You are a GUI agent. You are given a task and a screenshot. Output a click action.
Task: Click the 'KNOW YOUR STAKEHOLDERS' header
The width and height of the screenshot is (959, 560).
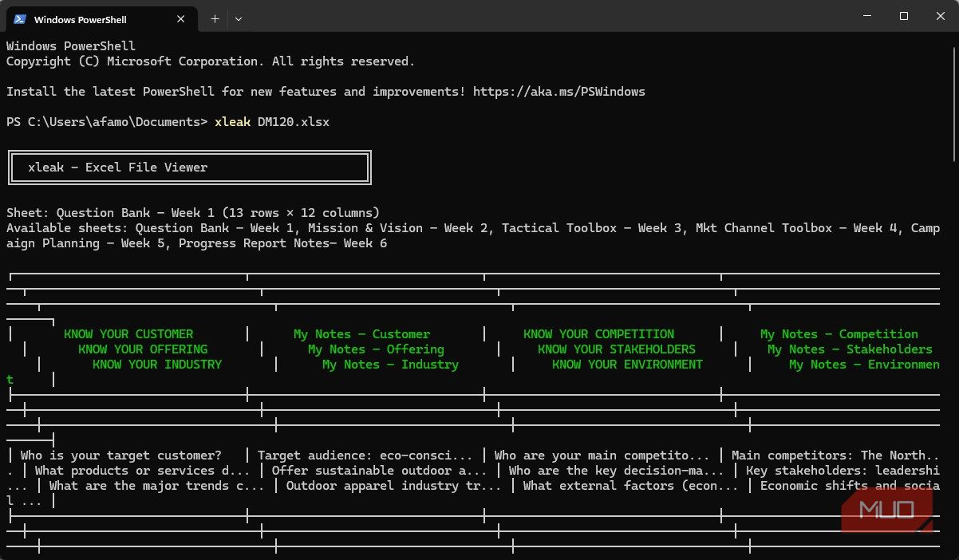pos(617,349)
